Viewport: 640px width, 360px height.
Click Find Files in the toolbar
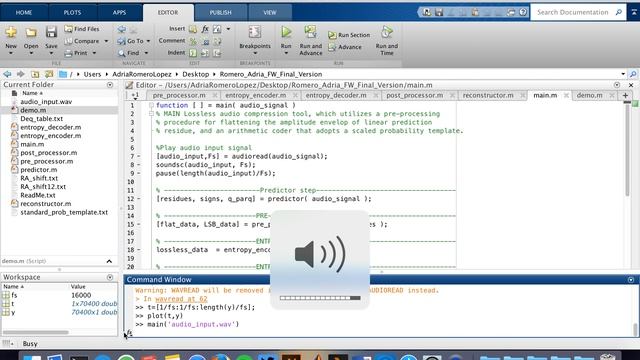click(x=82, y=29)
